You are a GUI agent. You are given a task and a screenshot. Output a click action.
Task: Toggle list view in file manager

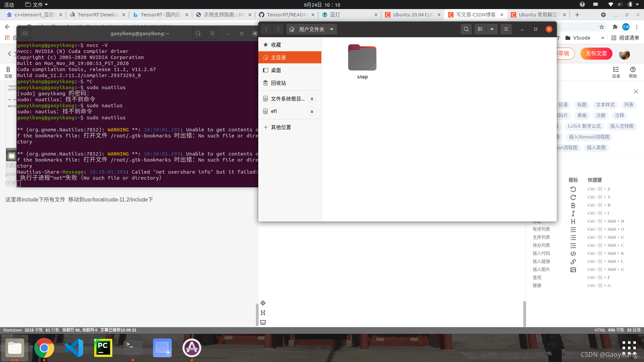pyautogui.click(x=480, y=29)
